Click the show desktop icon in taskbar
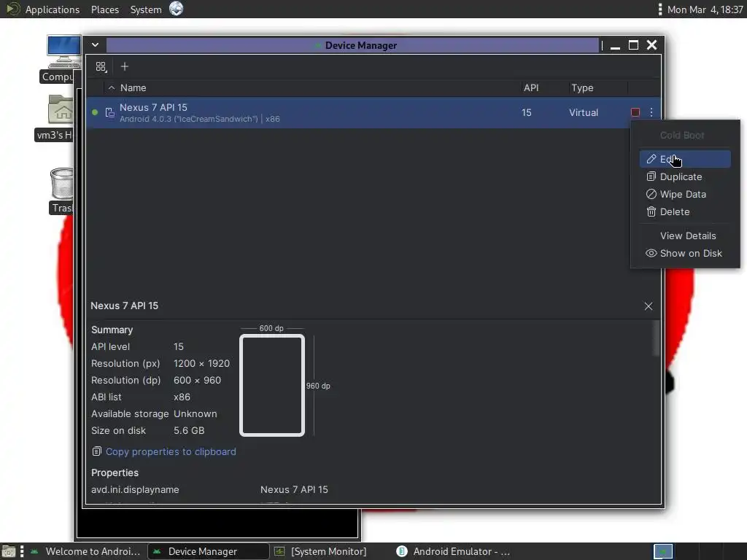 coord(9,552)
